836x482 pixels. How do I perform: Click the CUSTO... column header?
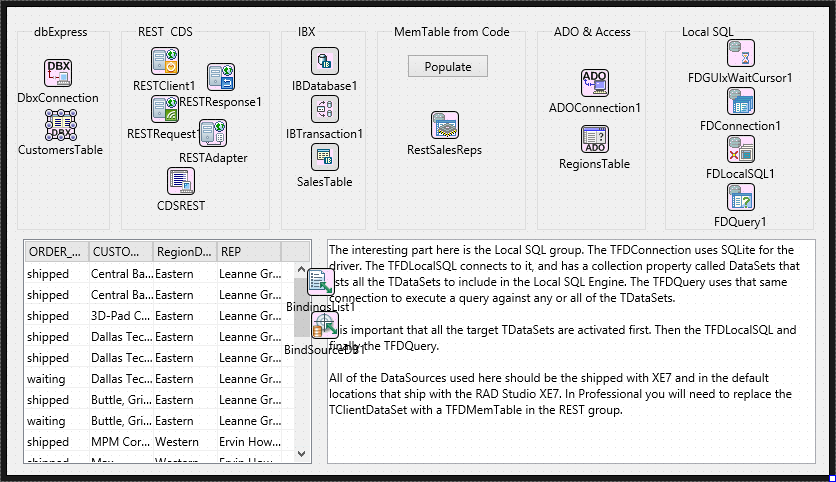(x=121, y=252)
